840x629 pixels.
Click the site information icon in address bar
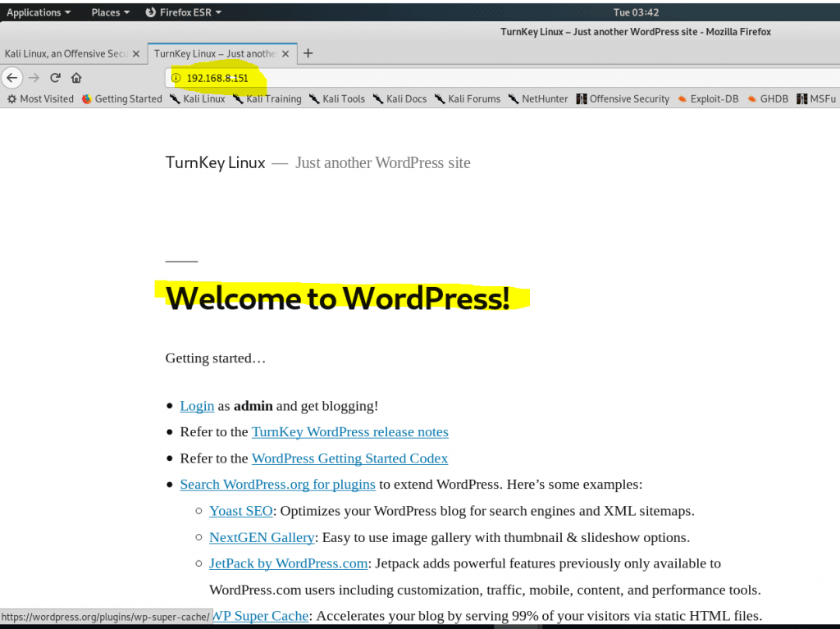click(x=176, y=78)
